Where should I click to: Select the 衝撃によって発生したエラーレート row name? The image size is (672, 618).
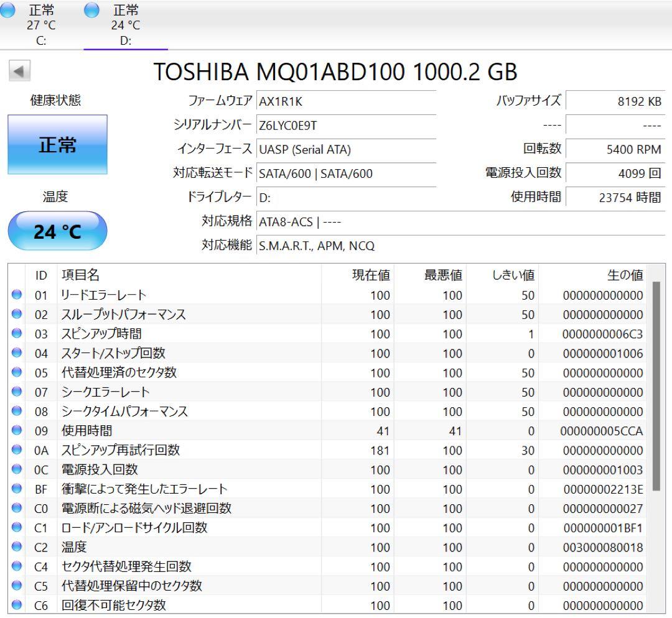coord(144,489)
